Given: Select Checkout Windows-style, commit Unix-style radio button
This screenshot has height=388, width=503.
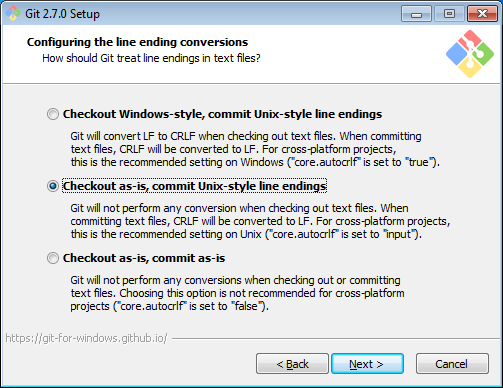Looking at the screenshot, I should (53, 114).
